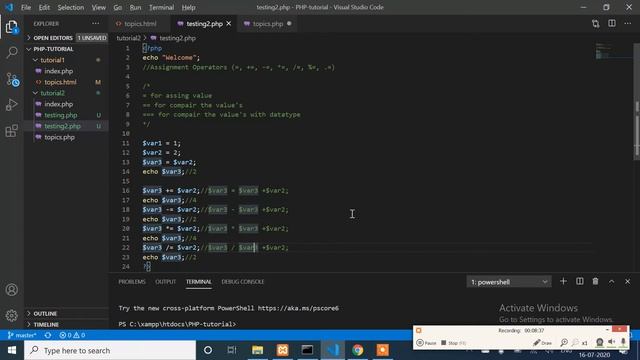Expand the Outline section
The image size is (640, 360).
(67, 313)
